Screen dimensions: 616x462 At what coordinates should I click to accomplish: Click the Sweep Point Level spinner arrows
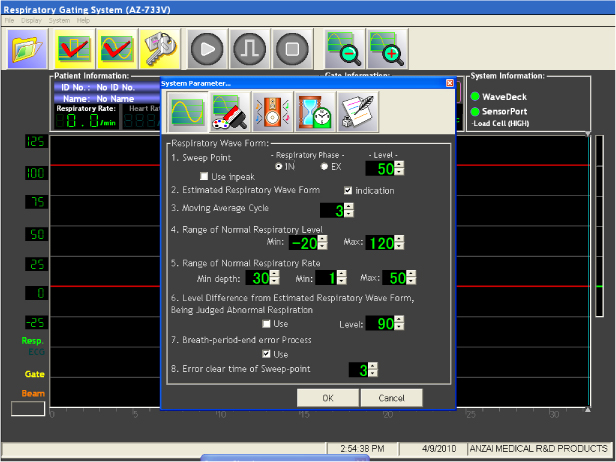(400, 169)
